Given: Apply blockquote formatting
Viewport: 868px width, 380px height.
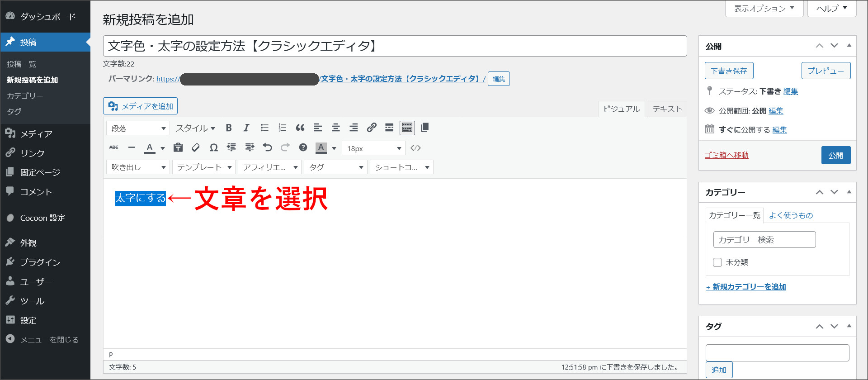Looking at the screenshot, I should point(300,128).
